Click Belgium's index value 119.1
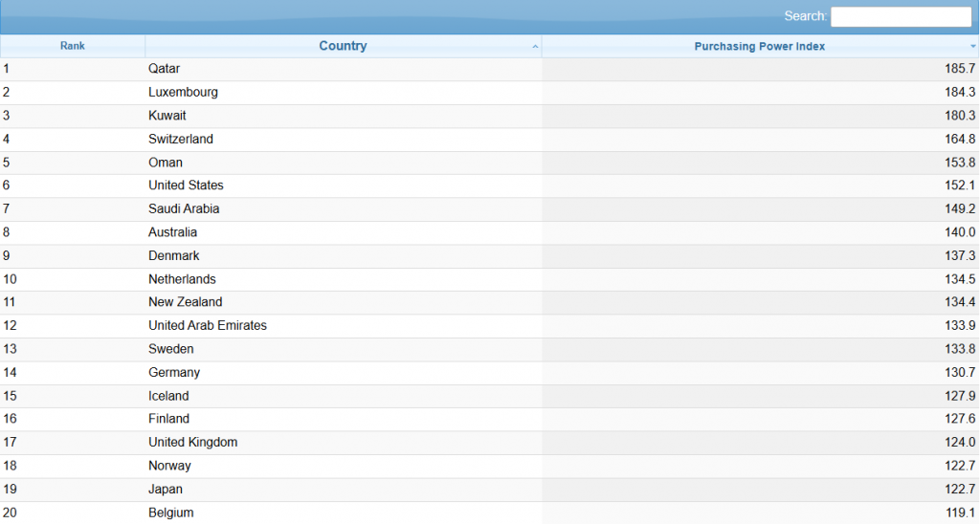The height and width of the screenshot is (524, 980). pos(960,513)
